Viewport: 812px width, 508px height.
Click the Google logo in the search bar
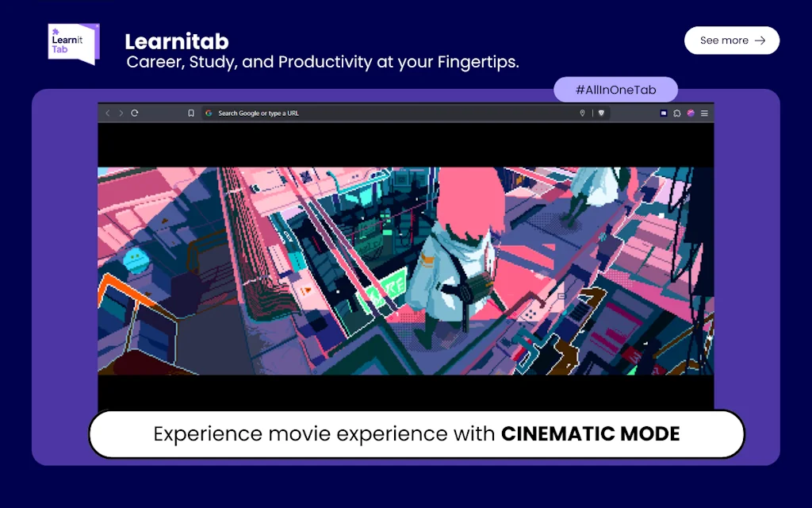click(208, 113)
